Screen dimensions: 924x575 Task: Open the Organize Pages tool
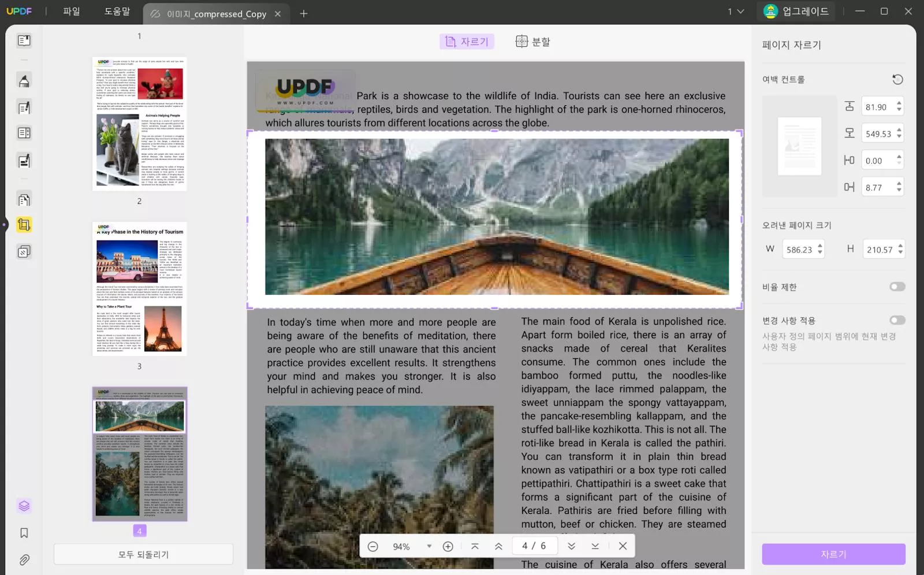[x=24, y=200]
